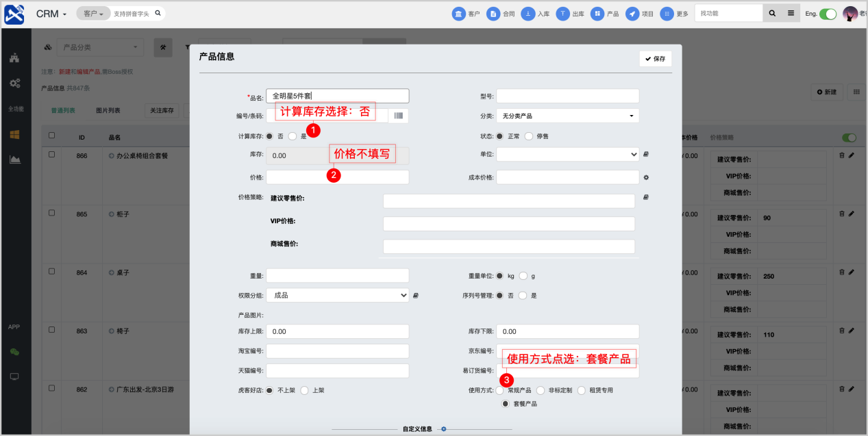The height and width of the screenshot is (436, 868).
Task: Switch to 普通列表 tab
Action: (64, 110)
